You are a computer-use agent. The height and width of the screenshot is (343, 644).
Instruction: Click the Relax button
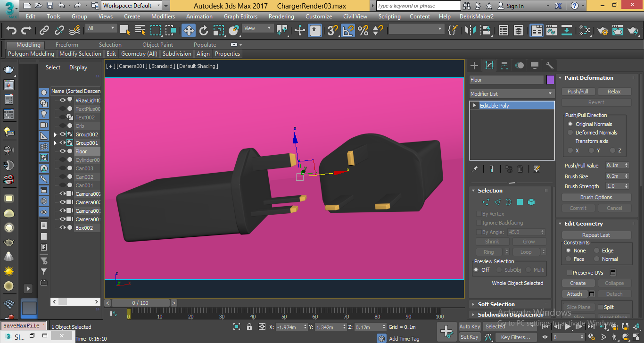pos(614,92)
